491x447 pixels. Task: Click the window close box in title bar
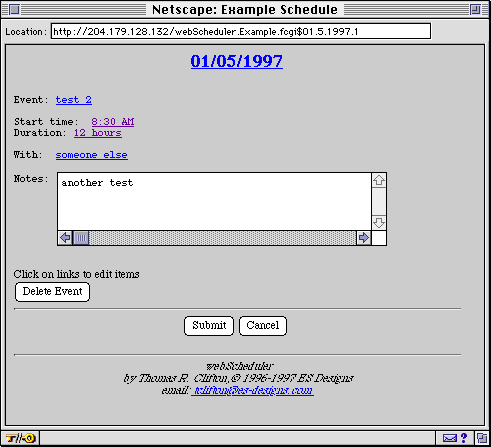pos(15,10)
